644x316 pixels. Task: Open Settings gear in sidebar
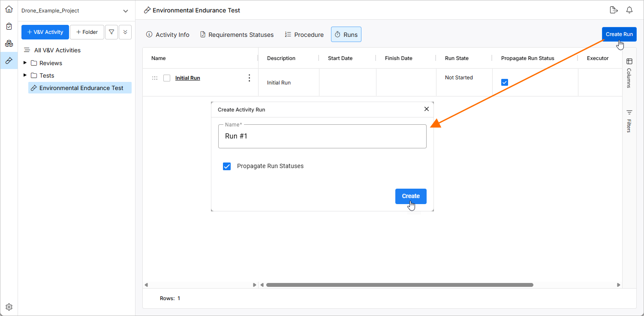(9, 307)
